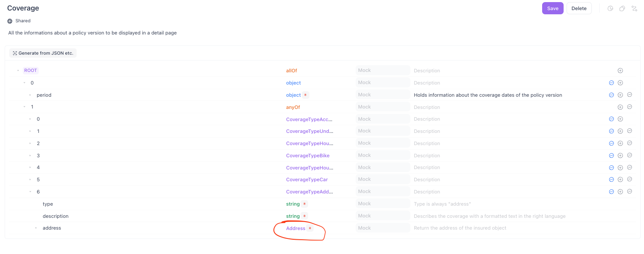
Task: Click the rightmost connected-nodes icon in header
Action: [x=634, y=8]
